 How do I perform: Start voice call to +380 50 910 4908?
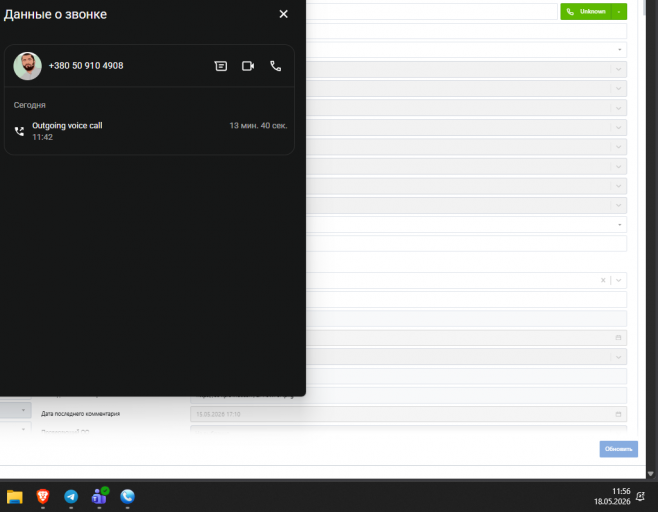[x=276, y=66]
